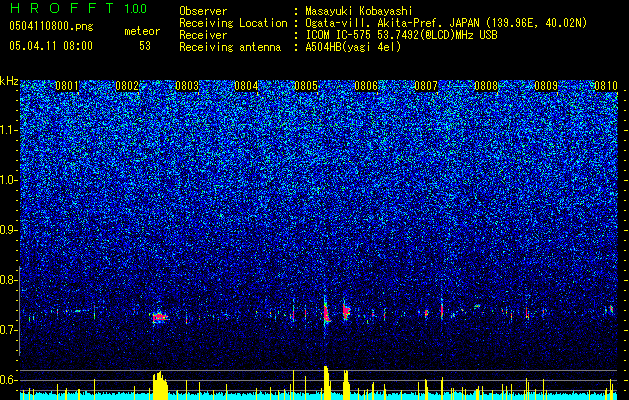Click the 1.0 kHz axis label
The width and height of the screenshot is (629, 400).
pos(9,180)
